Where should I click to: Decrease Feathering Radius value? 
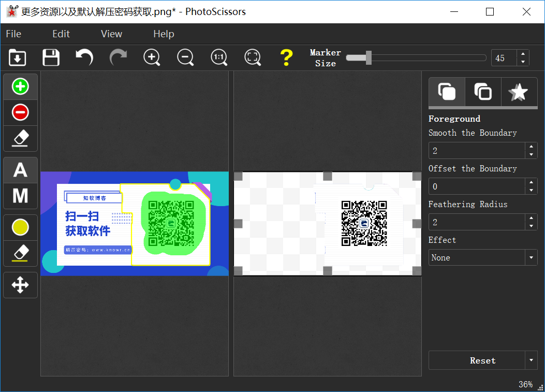click(531, 226)
